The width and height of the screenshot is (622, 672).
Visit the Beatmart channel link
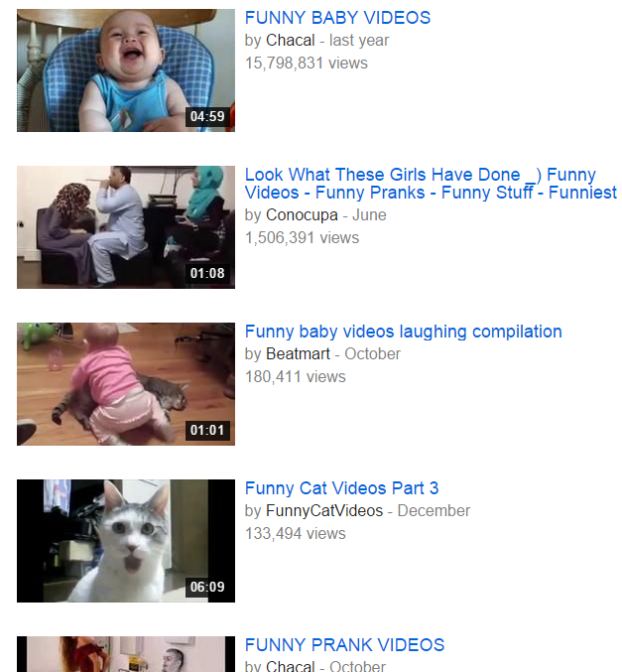tap(298, 354)
